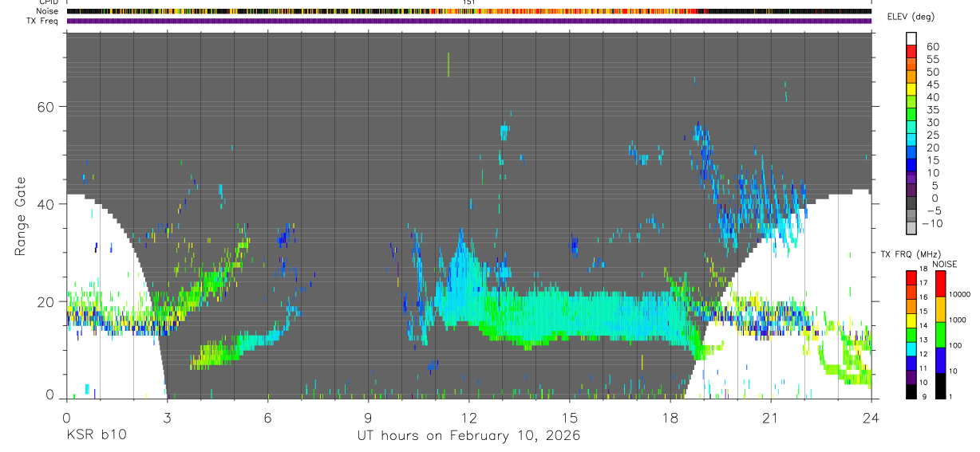Click x-axis tick label '18'
The width and height of the screenshot is (980, 452).
click(x=670, y=417)
